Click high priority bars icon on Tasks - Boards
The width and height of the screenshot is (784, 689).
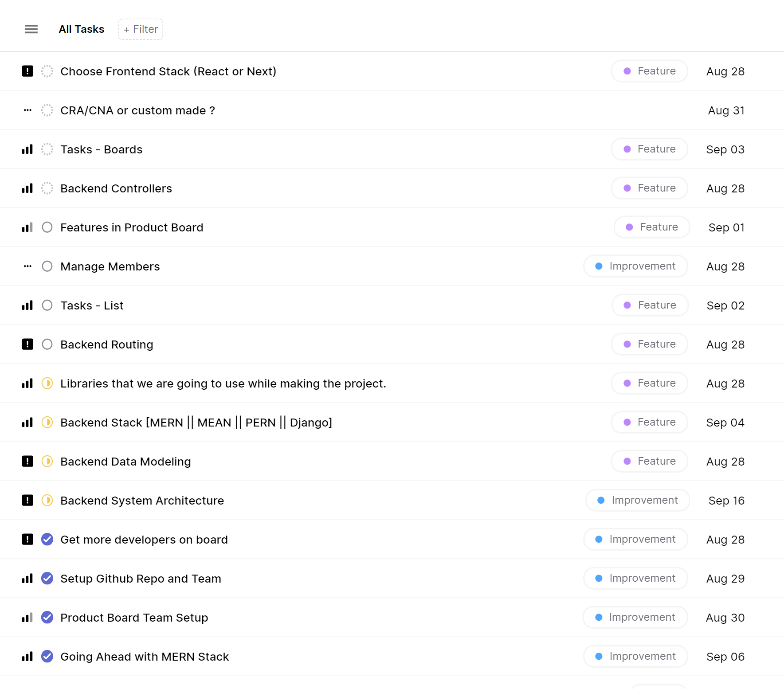27,149
